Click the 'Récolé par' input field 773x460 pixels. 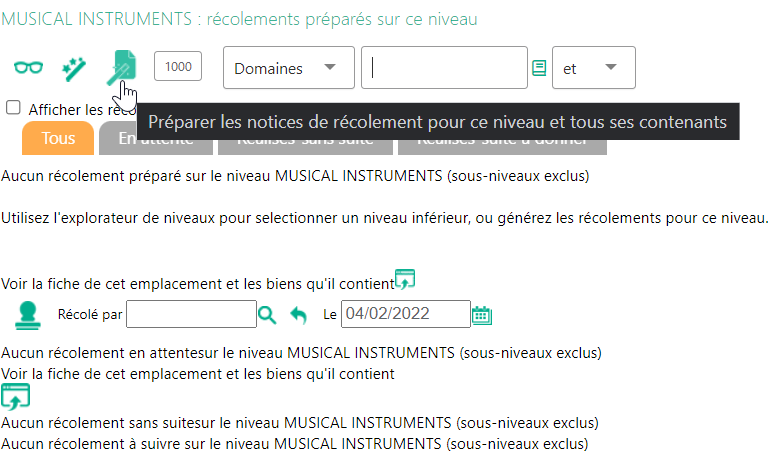(x=191, y=314)
